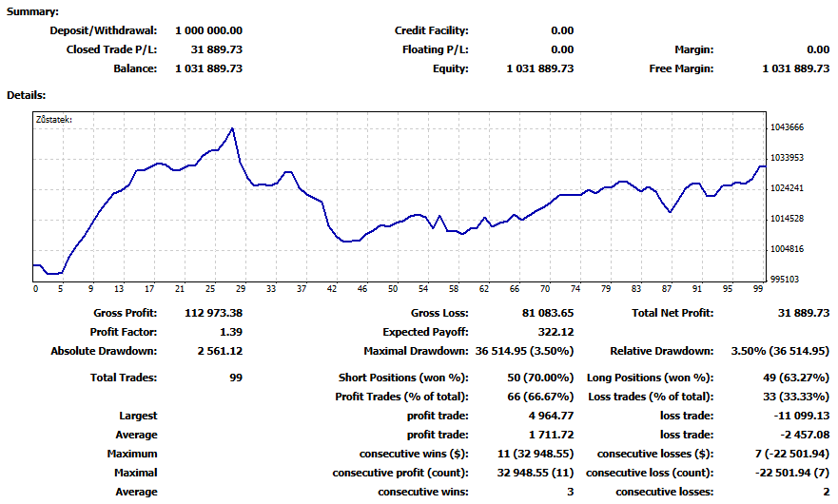
Task: Select the Equity label in summary
Action: coord(450,68)
